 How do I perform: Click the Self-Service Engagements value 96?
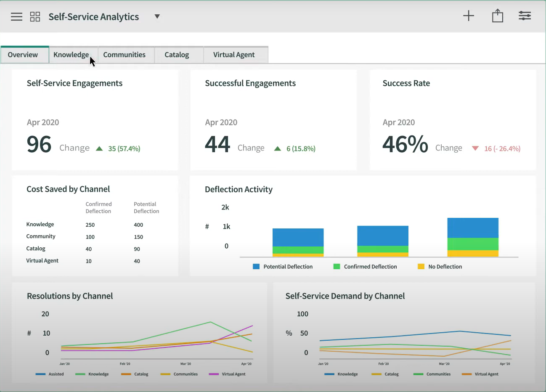pyautogui.click(x=39, y=144)
